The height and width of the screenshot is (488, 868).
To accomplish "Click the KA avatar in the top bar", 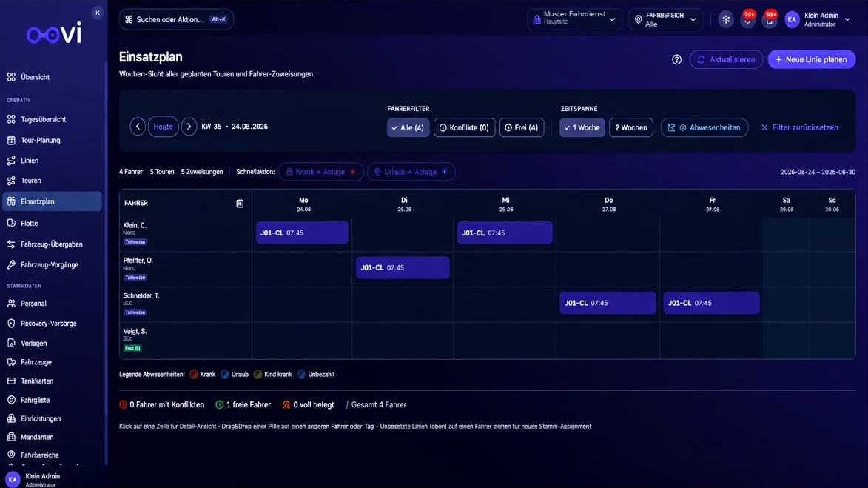I will point(792,19).
